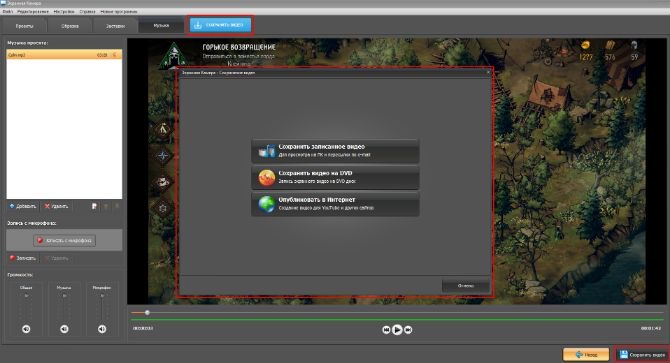Open the 'Настройки' menu
The width and height of the screenshot is (670, 363).
[64, 12]
